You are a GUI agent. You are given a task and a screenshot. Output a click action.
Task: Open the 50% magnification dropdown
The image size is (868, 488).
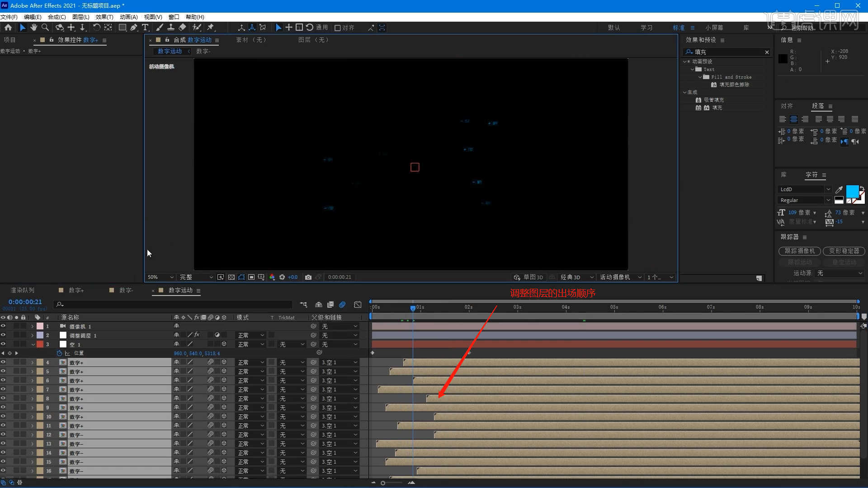point(160,277)
